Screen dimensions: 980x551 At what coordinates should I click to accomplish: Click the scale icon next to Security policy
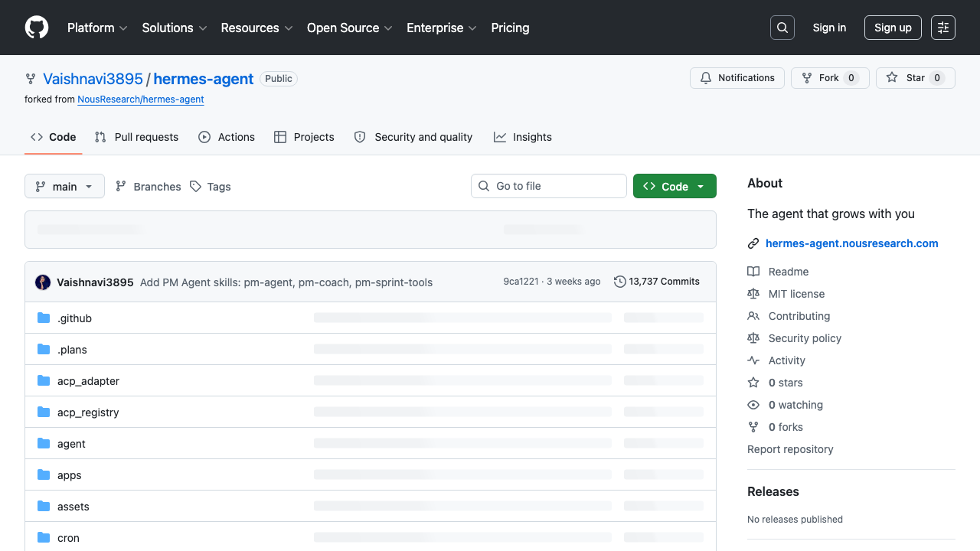[753, 338]
